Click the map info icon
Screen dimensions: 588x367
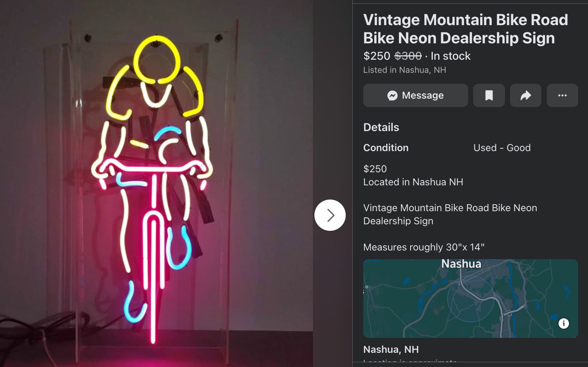tap(564, 323)
